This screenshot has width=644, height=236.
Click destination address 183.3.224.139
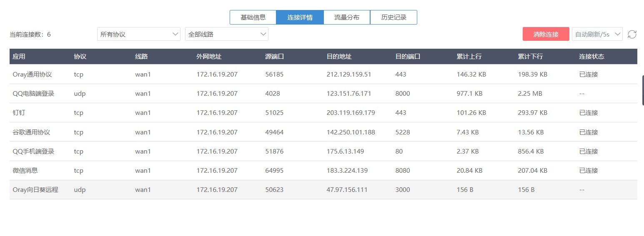click(x=347, y=170)
